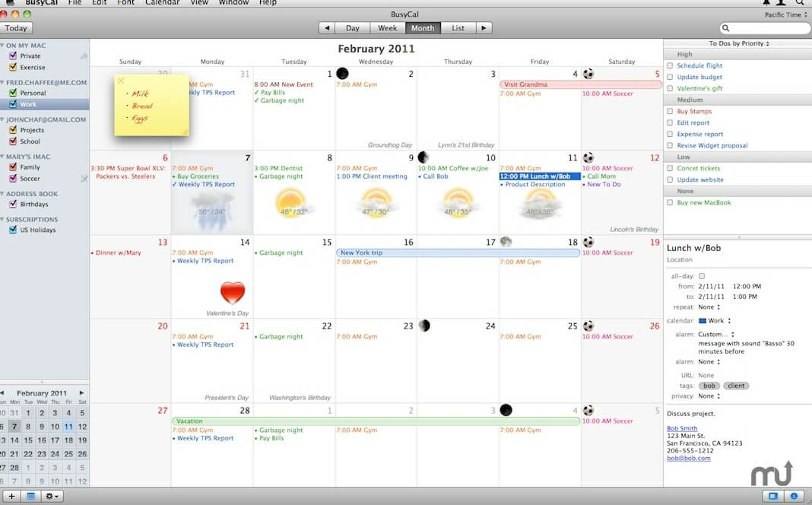Viewport: 812px width, 505px height.
Task: Click the search magnifier icon in search field
Action: [x=725, y=28]
